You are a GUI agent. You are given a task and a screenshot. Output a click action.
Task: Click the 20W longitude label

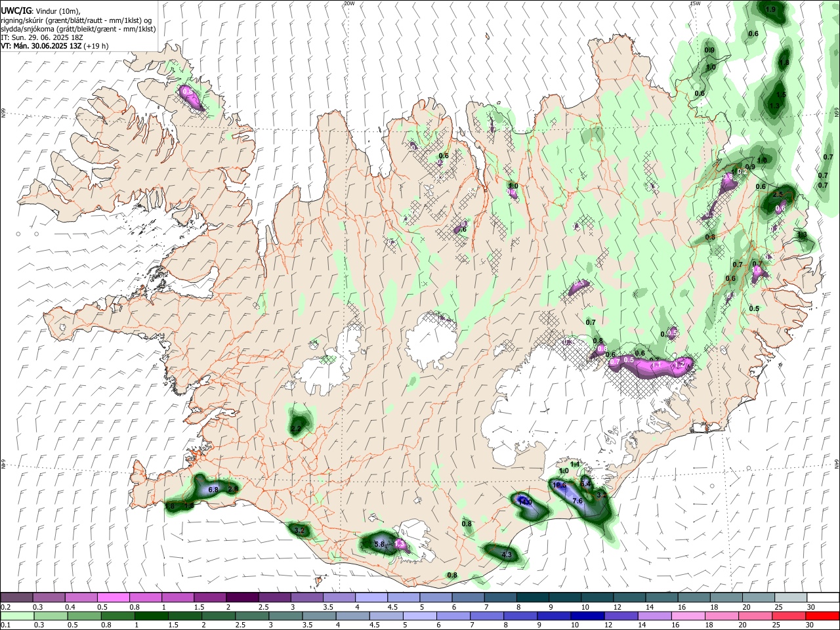click(x=349, y=3)
